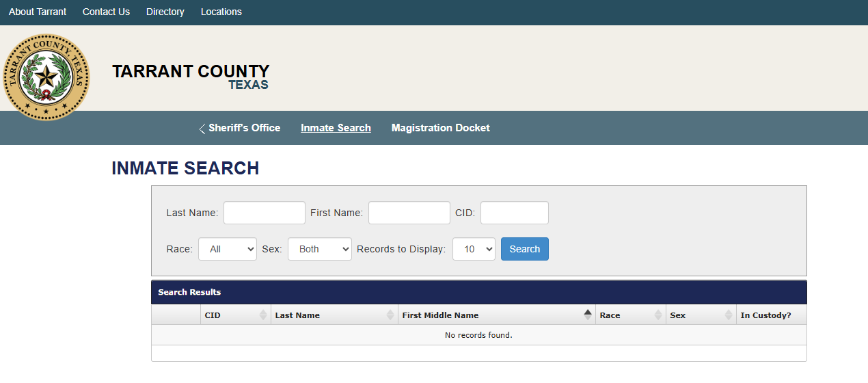The image size is (868, 383).
Task: Toggle First Middle Name sort arrows
Action: (x=588, y=315)
